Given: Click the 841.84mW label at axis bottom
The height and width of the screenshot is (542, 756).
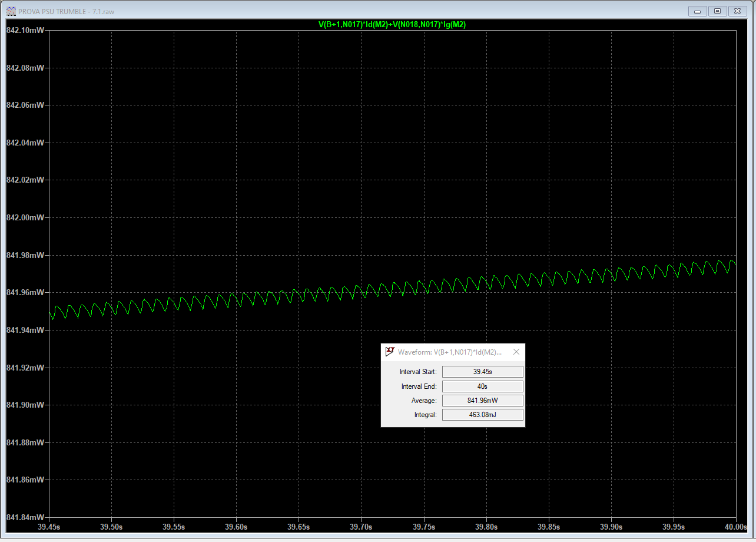Looking at the screenshot, I should coord(25,517).
